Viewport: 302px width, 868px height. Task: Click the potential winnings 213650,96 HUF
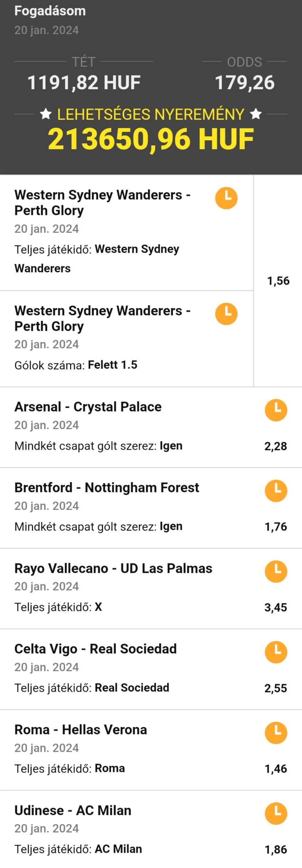pos(151,139)
